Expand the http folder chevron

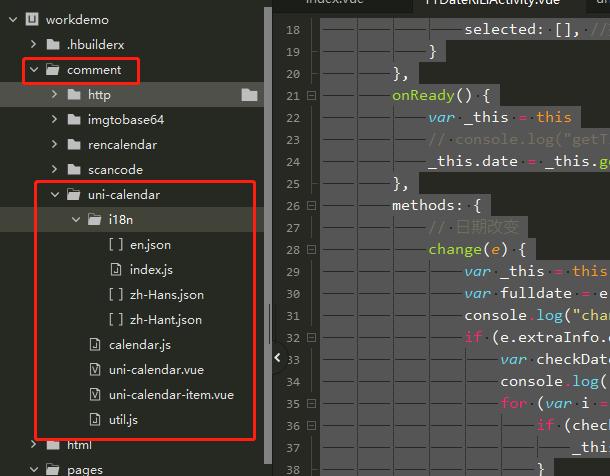coord(54,94)
